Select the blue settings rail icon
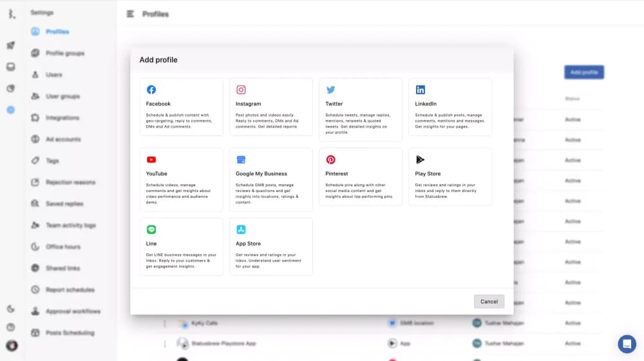 (x=11, y=110)
